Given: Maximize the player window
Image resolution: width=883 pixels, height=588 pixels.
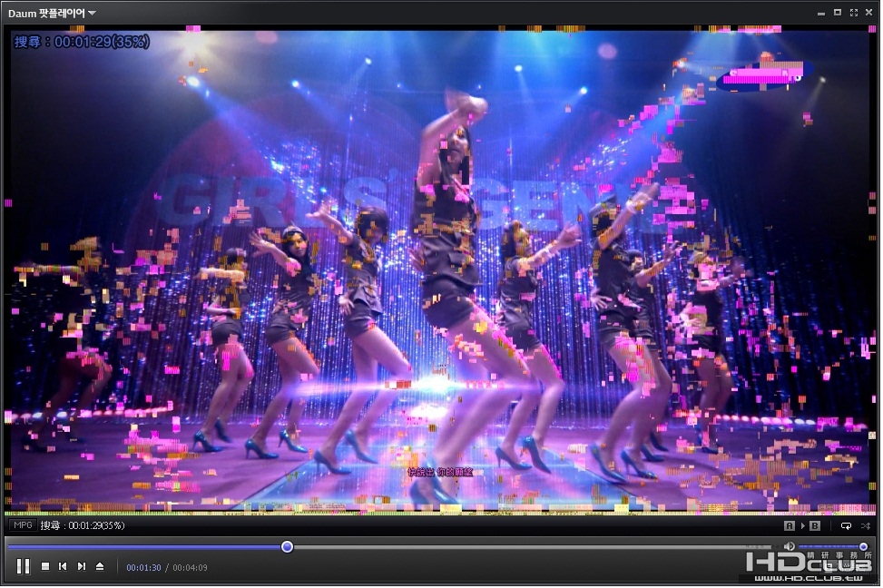Looking at the screenshot, I should pos(838,13).
